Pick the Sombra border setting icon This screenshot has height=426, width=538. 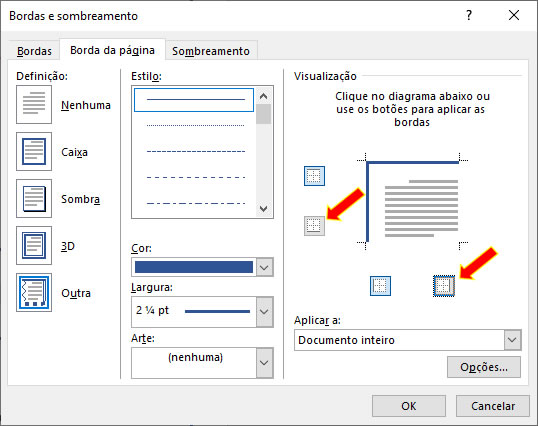pyautogui.click(x=34, y=199)
